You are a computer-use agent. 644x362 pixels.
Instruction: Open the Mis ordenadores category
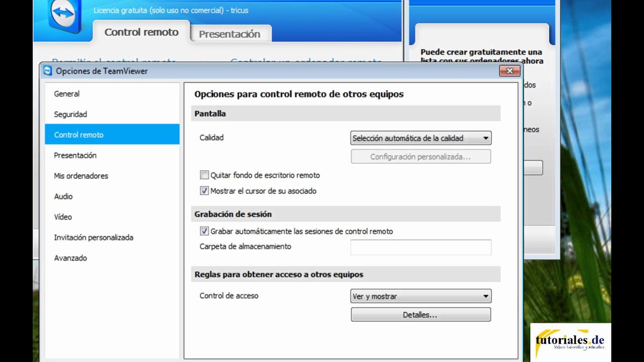[x=112, y=176]
